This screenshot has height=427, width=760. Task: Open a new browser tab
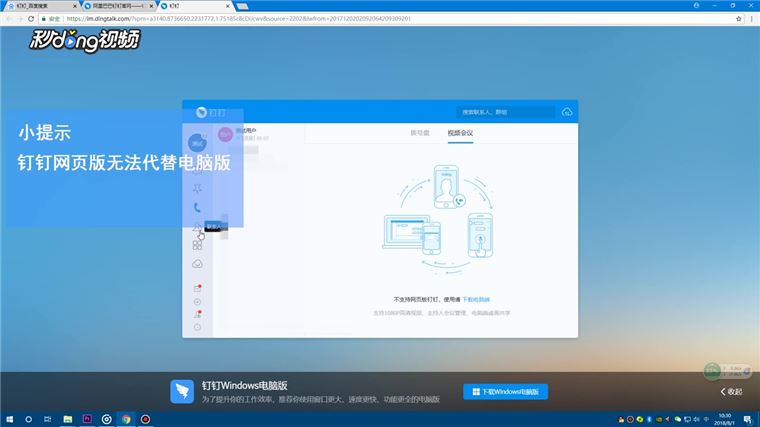243,6
